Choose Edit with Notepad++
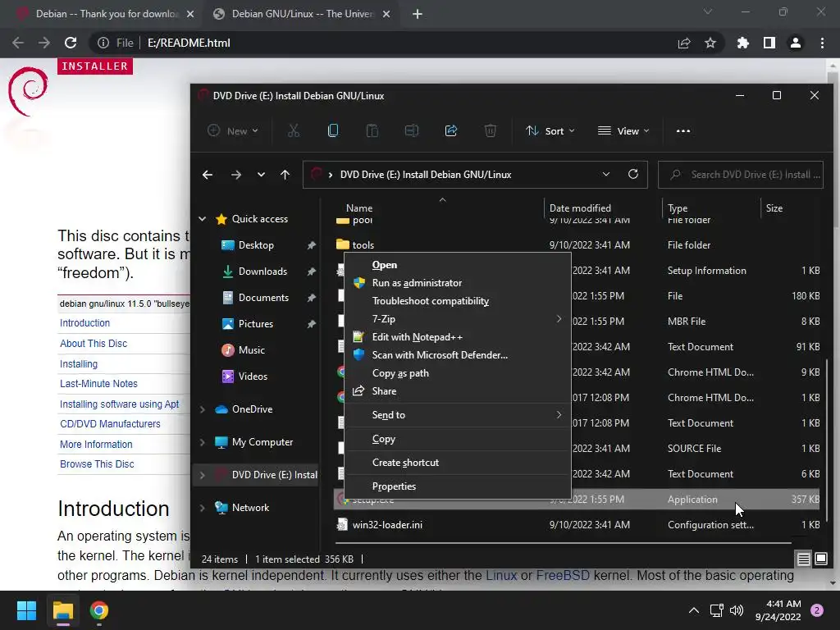Screen dimensions: 840x630 tap(458, 337)
